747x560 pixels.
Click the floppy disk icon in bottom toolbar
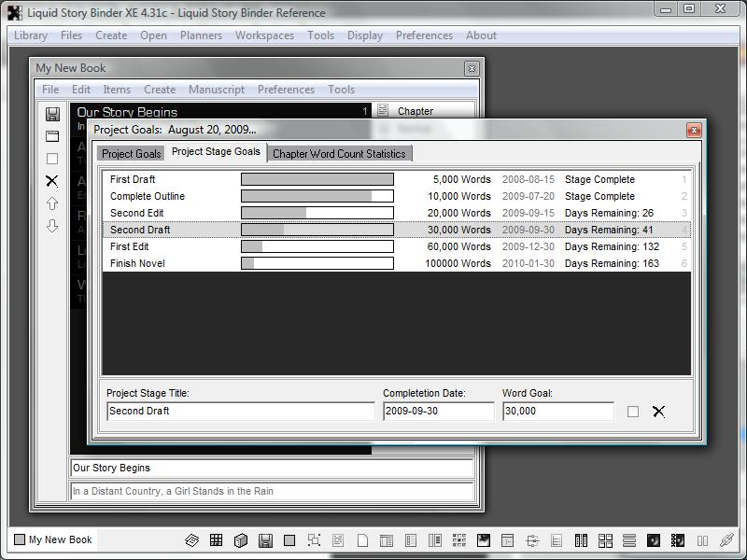pos(265,539)
